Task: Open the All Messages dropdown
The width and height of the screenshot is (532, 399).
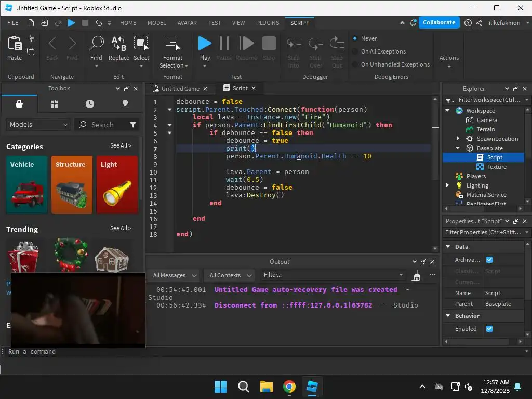Action: click(x=174, y=275)
